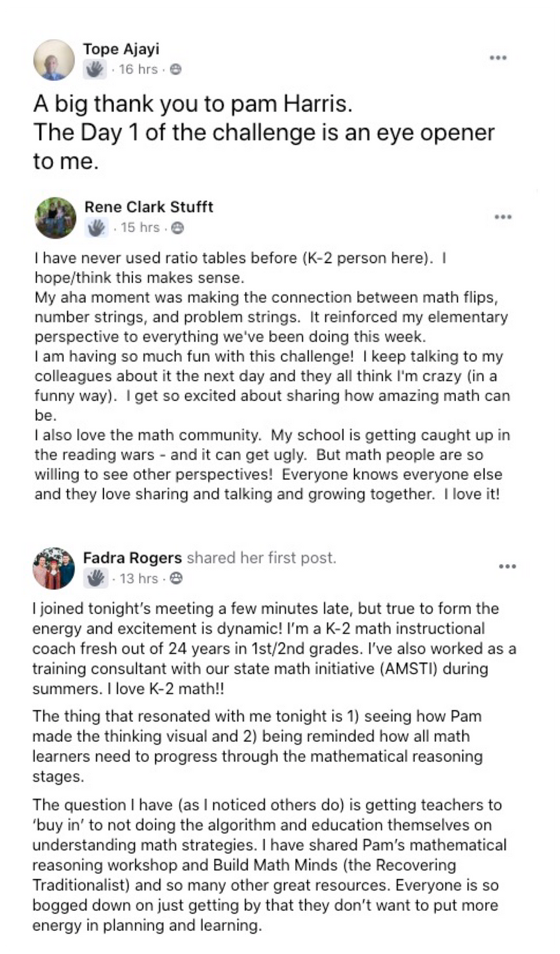Viewport: 560px width, 954px height.
Task: Click the 15 hrs timestamp
Action: tap(140, 227)
